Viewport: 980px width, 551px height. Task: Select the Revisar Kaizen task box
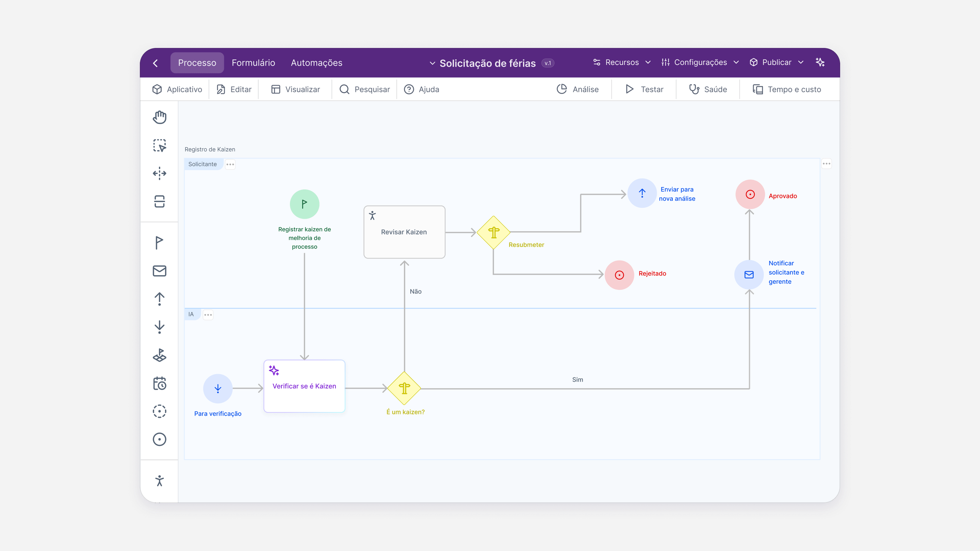[x=404, y=232]
